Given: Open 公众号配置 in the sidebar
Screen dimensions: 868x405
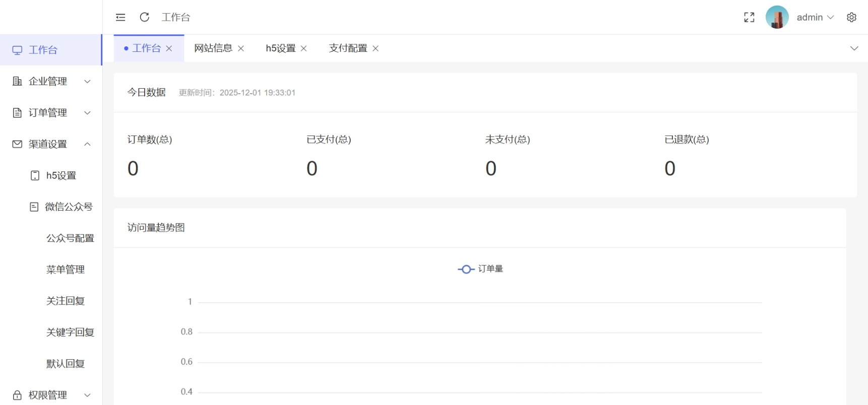Looking at the screenshot, I should tap(70, 238).
